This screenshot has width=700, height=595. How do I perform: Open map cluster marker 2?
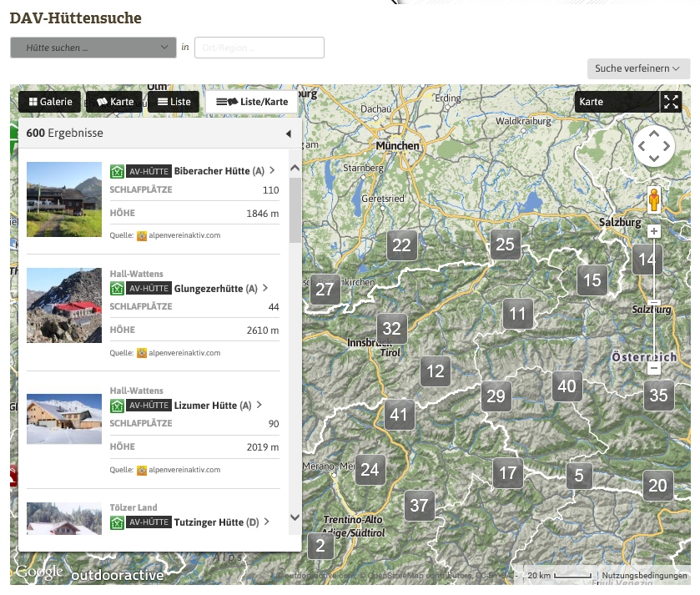(x=320, y=546)
